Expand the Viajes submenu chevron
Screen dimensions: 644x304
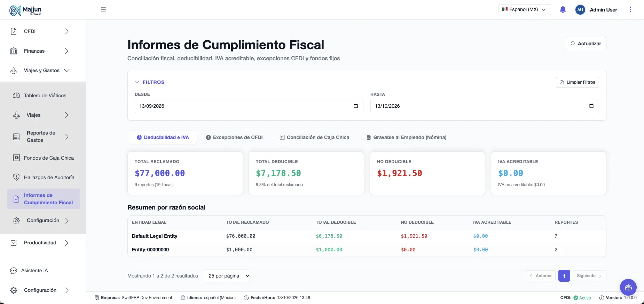(x=67, y=115)
